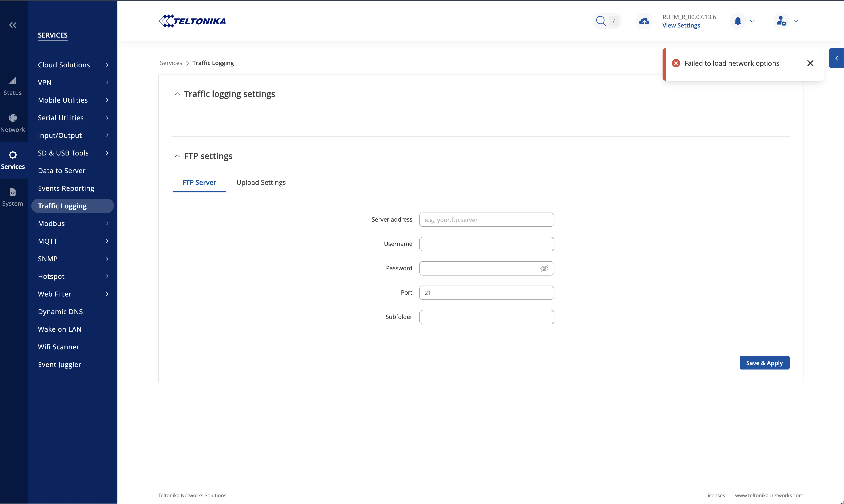This screenshot has width=844, height=504.
Task: Click the red error icon in notification
Action: 676,63
